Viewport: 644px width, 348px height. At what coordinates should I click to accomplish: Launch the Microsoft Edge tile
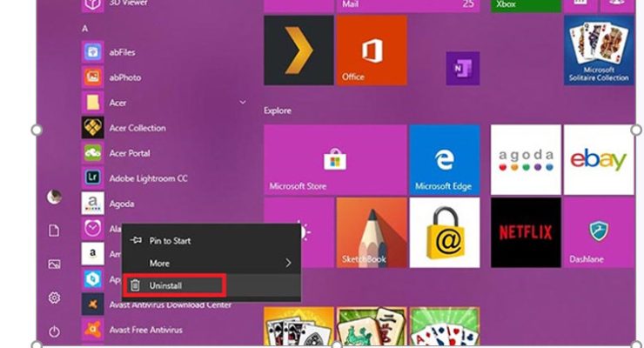pyautogui.click(x=445, y=159)
